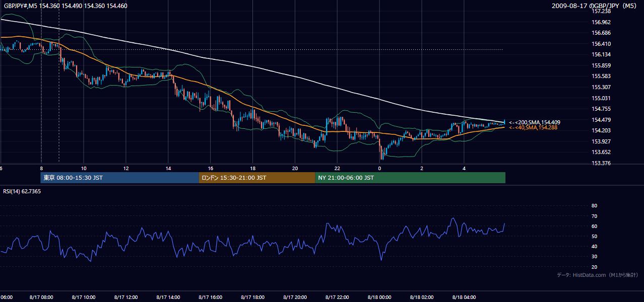Click price scale value 153.652
This screenshot has width=644, height=302.
[601, 152]
